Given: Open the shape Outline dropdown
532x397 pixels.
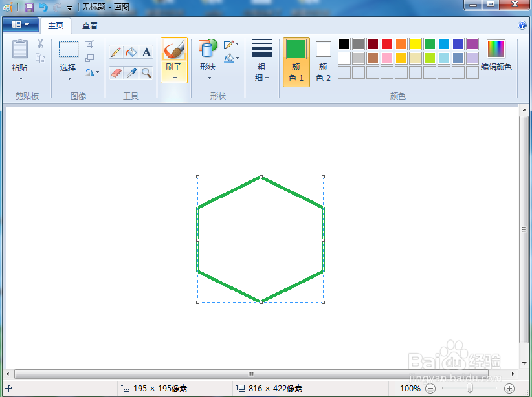Looking at the screenshot, I should [232, 44].
